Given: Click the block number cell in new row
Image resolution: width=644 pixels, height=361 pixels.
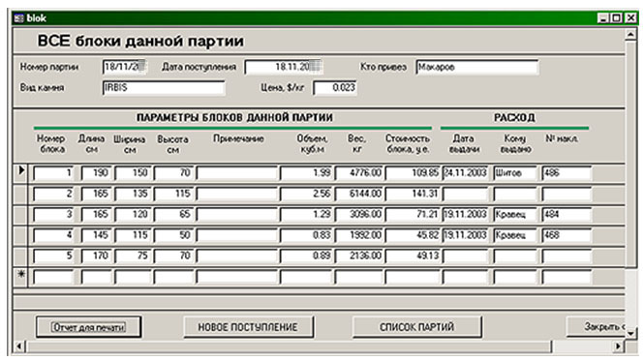Looking at the screenshot, I should pyautogui.click(x=53, y=277).
